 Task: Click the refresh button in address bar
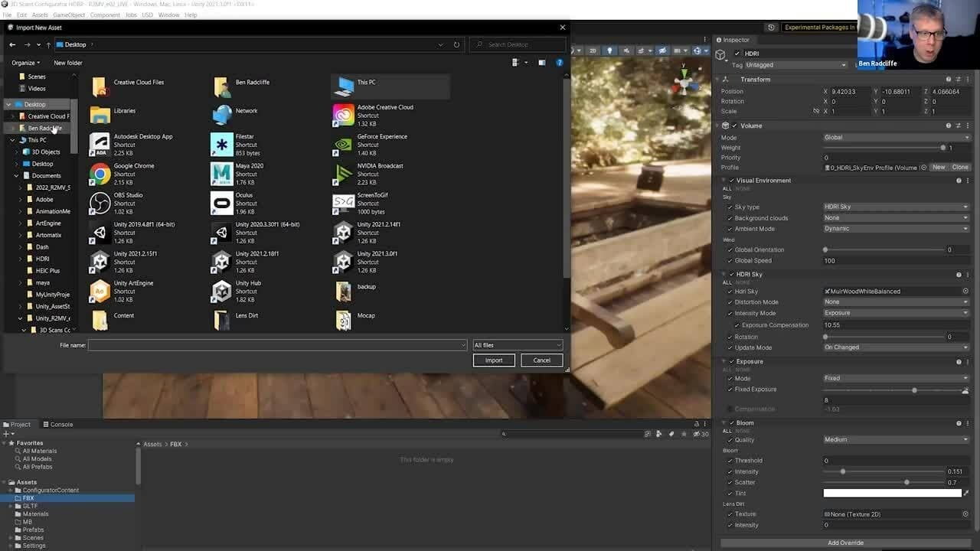click(456, 44)
